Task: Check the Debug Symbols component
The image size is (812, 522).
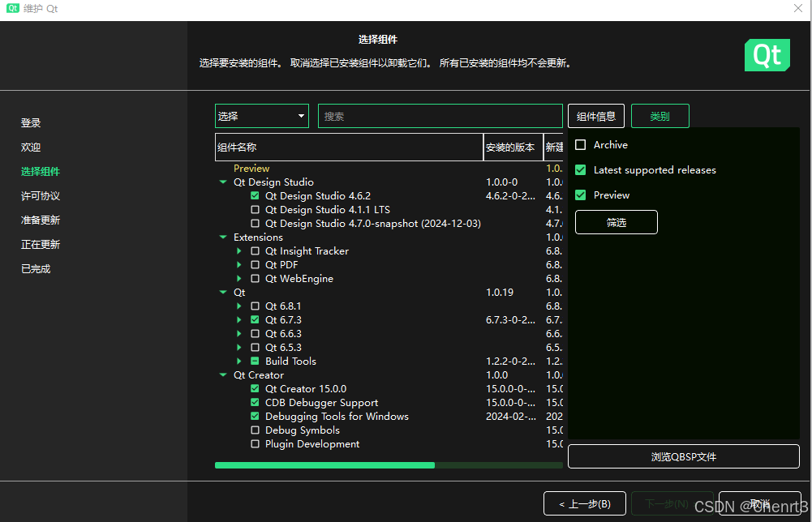Action: [256, 430]
